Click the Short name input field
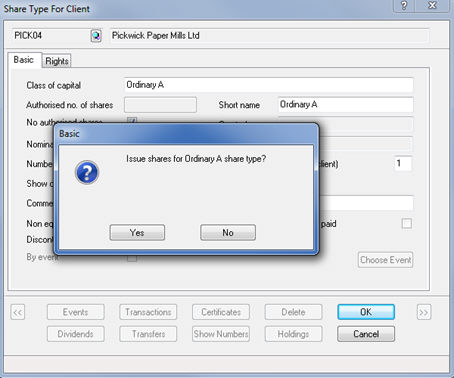This screenshot has width=454, height=378. [346, 104]
